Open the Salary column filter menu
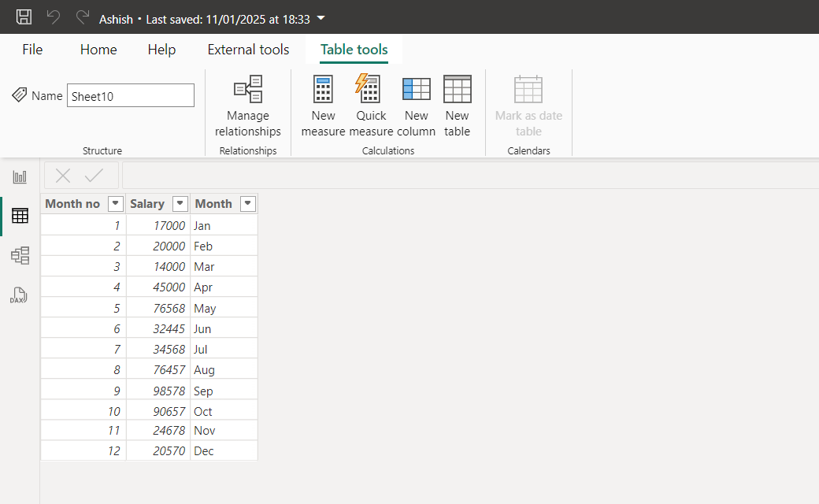Image resolution: width=819 pixels, height=504 pixels. 180,203
